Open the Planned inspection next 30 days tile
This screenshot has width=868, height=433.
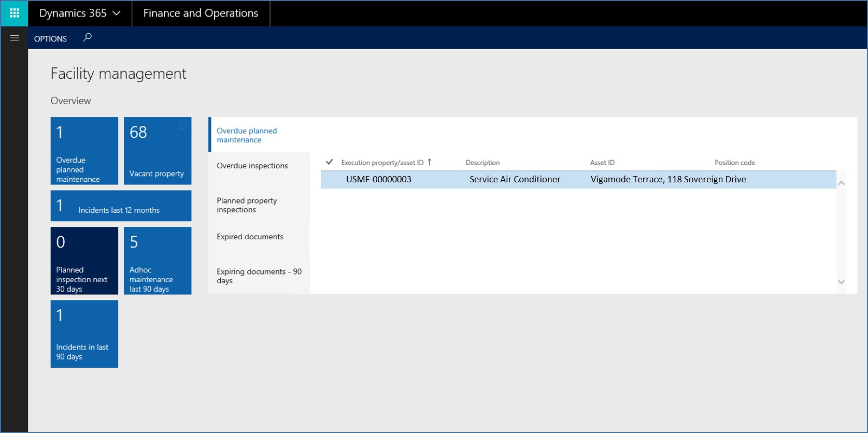coord(84,261)
